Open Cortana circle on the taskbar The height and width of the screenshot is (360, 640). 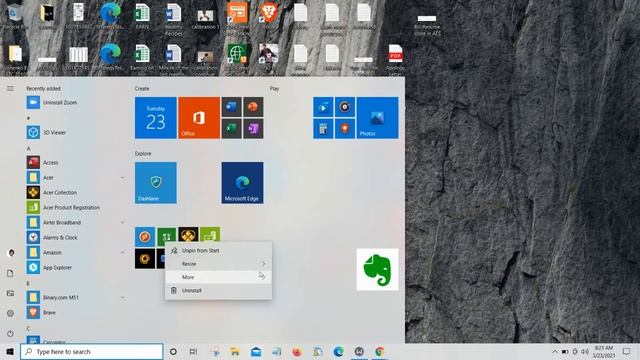pos(173,351)
